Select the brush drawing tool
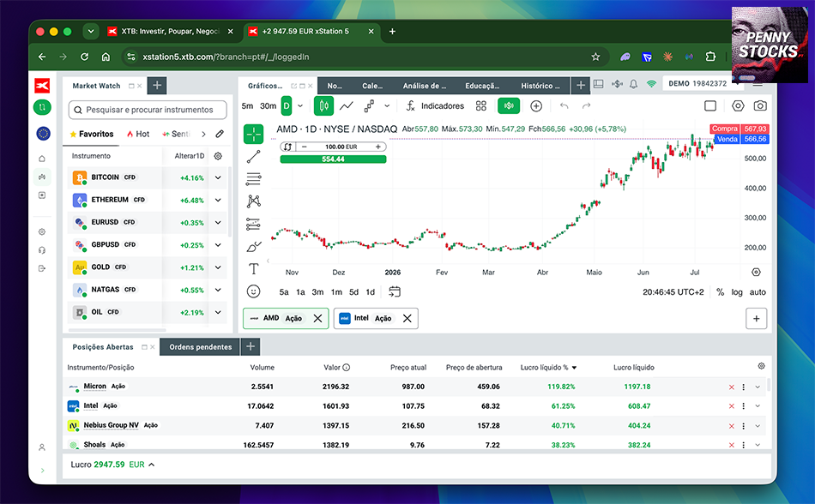 254,246
